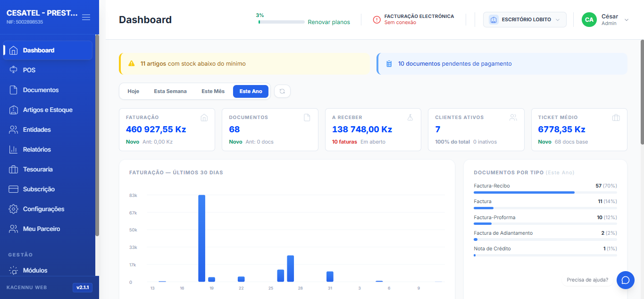The image size is (644, 299).
Task: Click the yellow warning triangle icon
Action: [x=132, y=63]
